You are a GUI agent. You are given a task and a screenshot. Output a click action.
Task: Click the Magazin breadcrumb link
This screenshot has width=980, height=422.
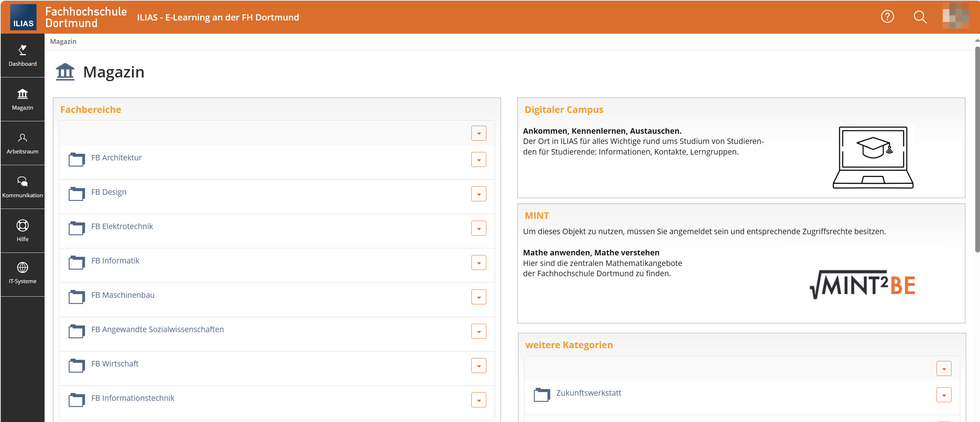[x=63, y=41]
